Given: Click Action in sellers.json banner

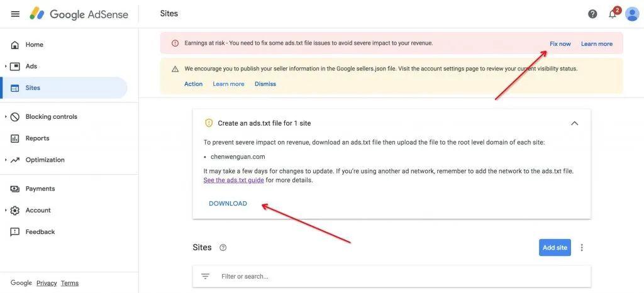Looking at the screenshot, I should point(194,84).
